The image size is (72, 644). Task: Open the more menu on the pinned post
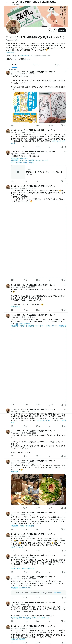point(65,72)
